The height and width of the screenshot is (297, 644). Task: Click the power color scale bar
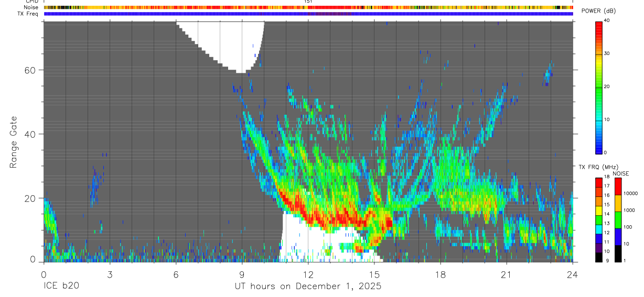[599, 87]
